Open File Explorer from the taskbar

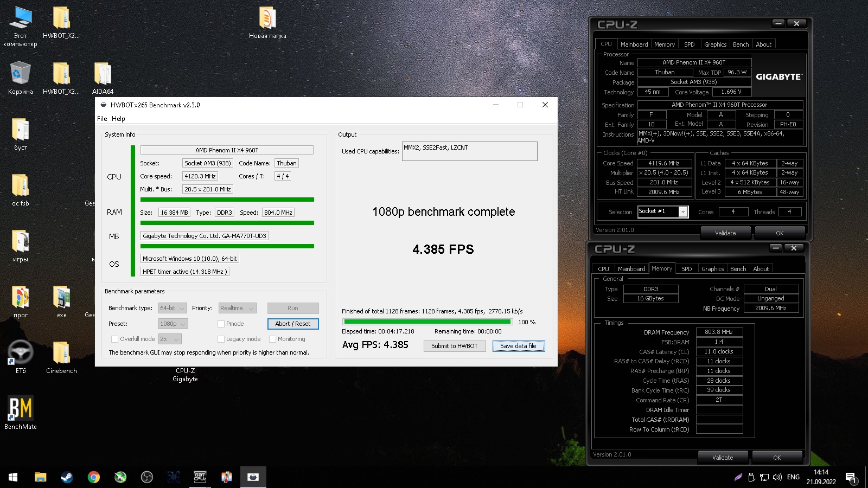point(40,477)
